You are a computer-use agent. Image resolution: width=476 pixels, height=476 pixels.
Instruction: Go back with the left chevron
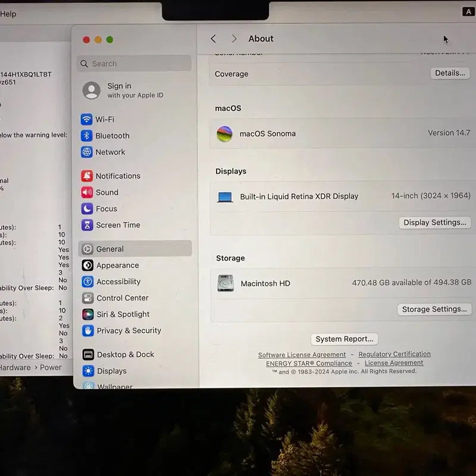(x=214, y=39)
